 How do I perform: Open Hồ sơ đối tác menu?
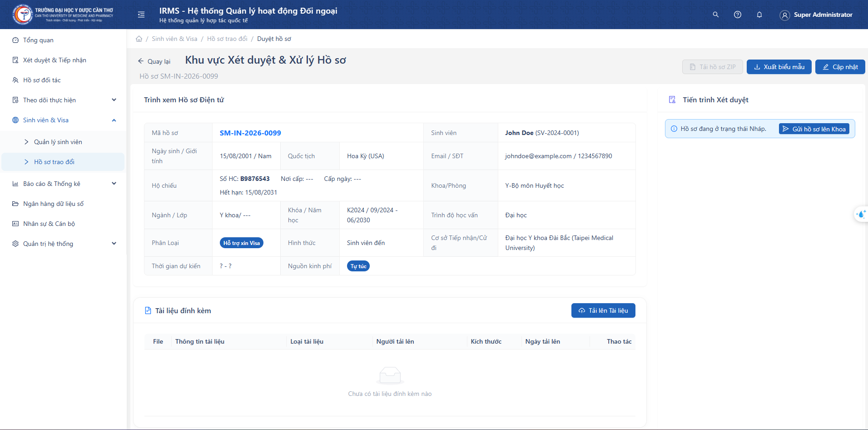click(63, 80)
